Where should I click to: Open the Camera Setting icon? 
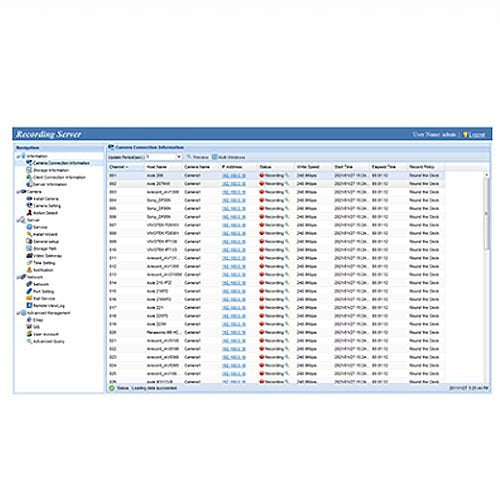click(29, 205)
